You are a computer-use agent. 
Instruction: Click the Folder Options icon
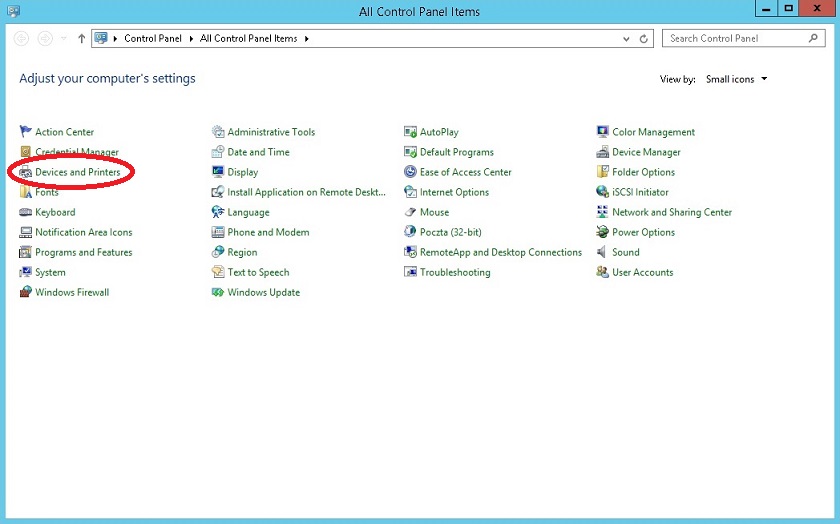point(602,172)
